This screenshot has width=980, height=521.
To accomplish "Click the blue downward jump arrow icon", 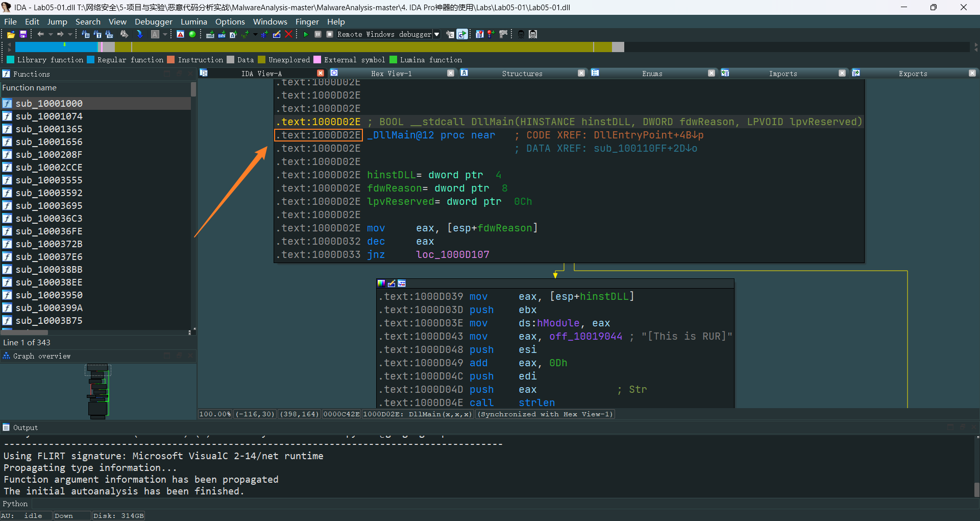I will pos(140,34).
